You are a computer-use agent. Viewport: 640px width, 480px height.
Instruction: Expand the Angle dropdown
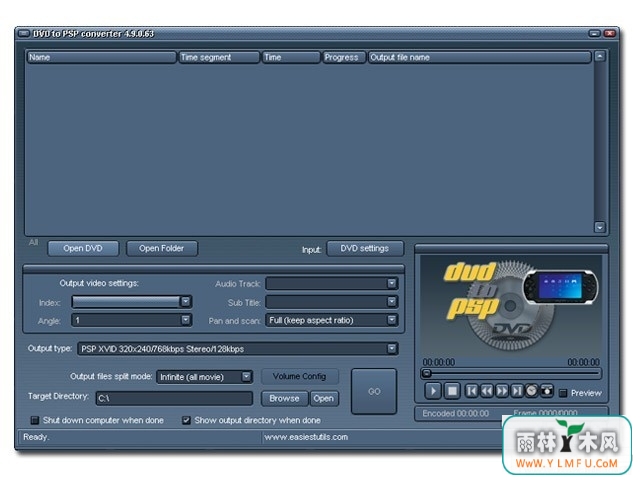185,320
